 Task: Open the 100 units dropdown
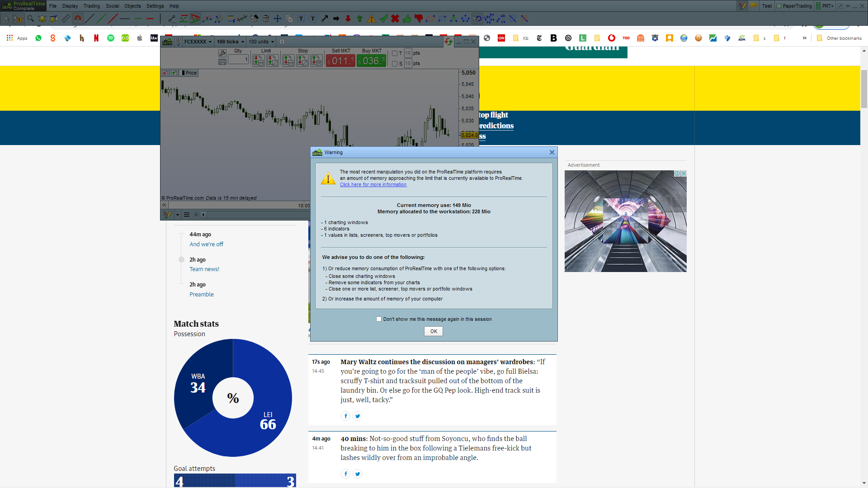[x=261, y=42]
